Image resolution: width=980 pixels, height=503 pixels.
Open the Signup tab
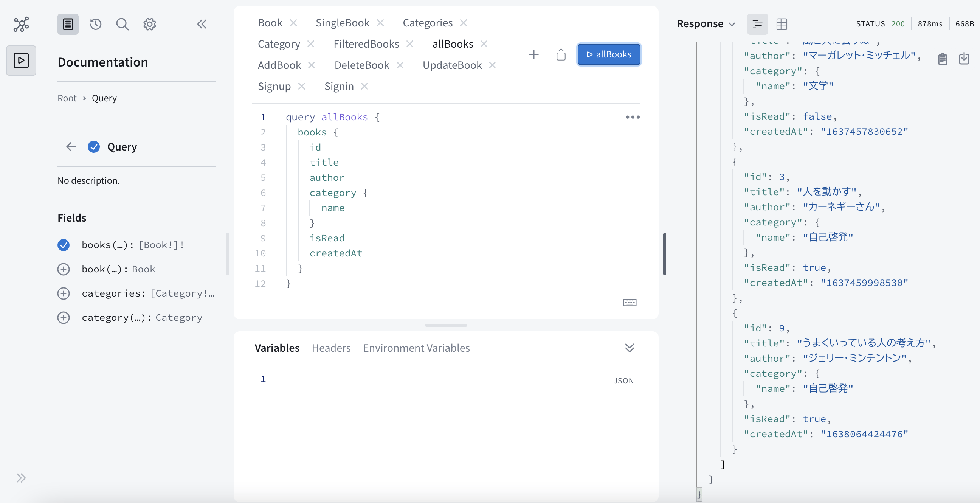pyautogui.click(x=274, y=86)
